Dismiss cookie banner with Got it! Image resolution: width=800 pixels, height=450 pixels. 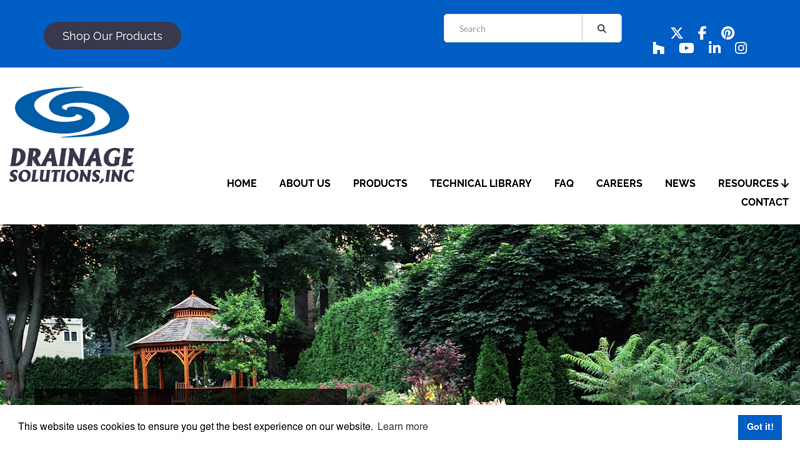[x=760, y=427]
